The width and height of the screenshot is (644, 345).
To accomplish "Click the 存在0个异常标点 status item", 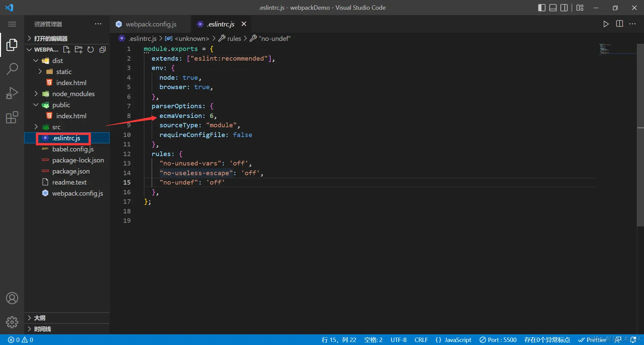I will pos(547,340).
